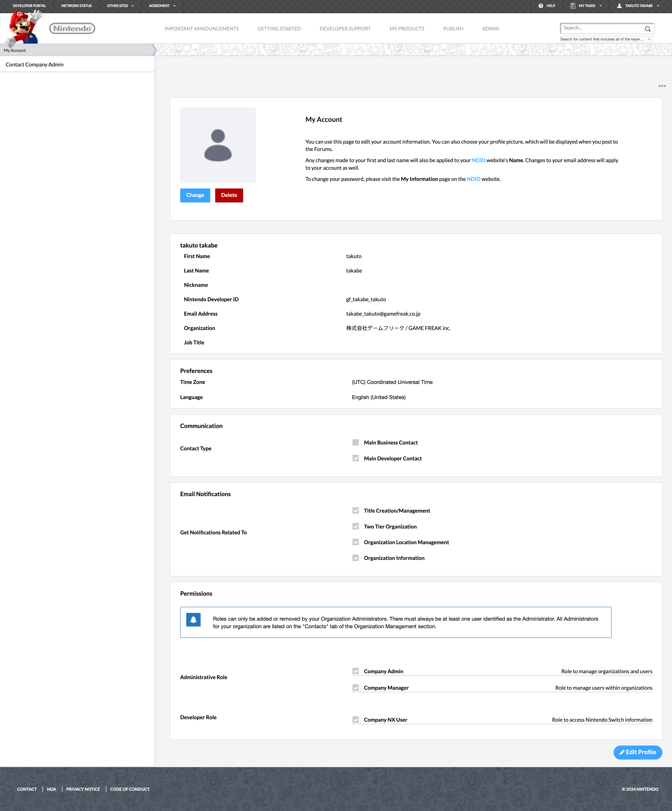672x811 pixels.
Task: Open the My Tasks dropdown
Action: pos(586,6)
